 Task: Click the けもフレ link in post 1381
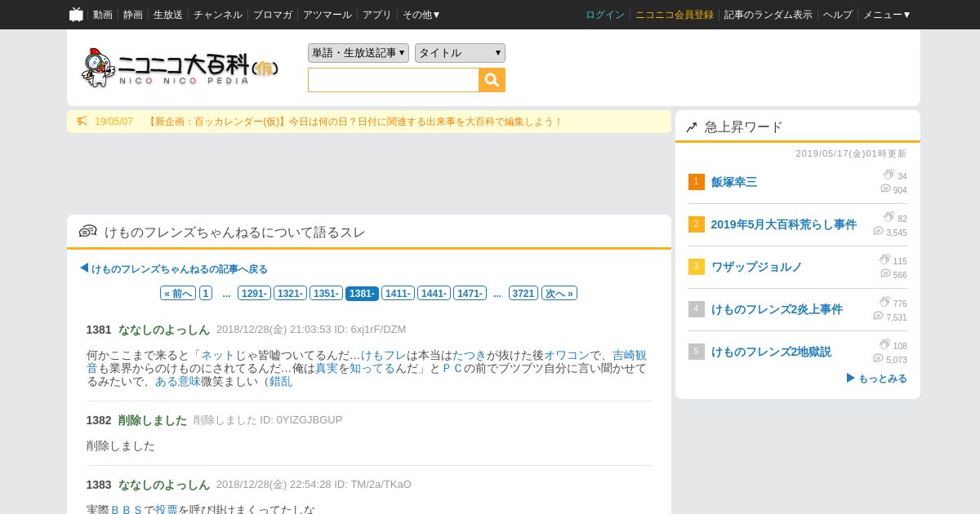coord(384,355)
